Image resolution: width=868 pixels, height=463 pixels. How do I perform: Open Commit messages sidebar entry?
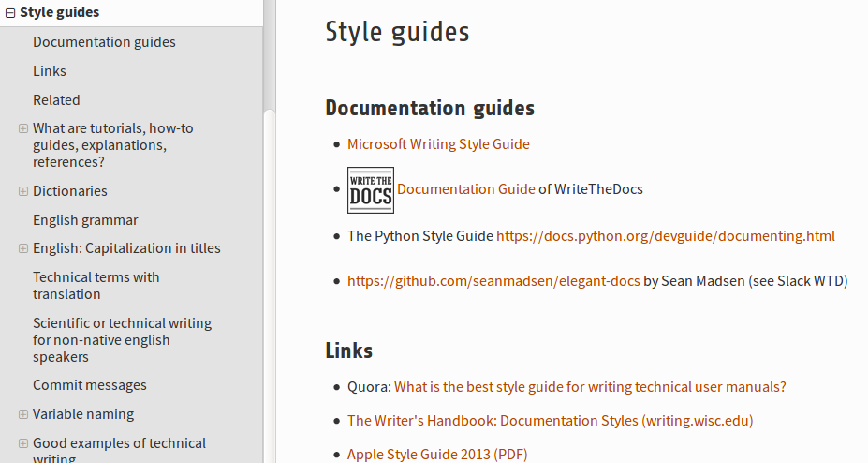90,385
